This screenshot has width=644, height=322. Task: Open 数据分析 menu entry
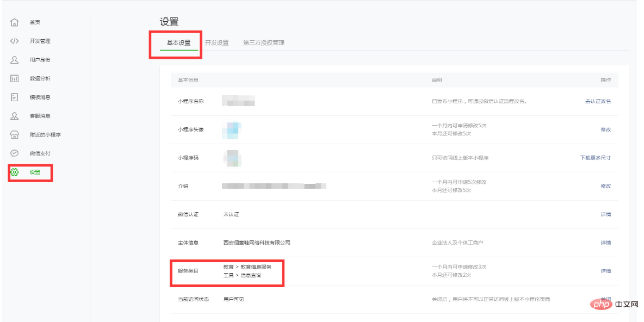[x=40, y=78]
